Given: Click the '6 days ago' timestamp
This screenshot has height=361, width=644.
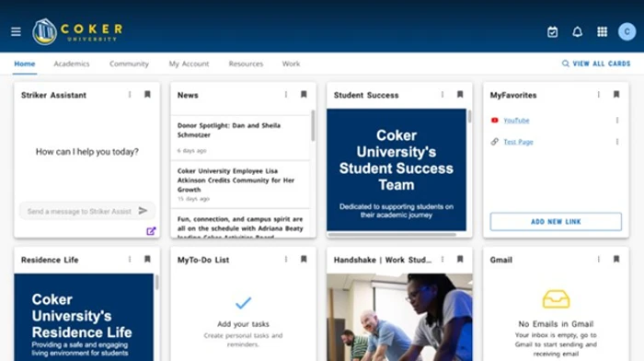Looking at the screenshot, I should [191, 151].
